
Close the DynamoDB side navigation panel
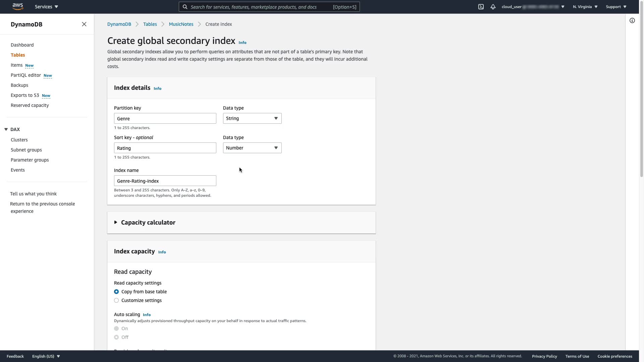[x=84, y=24]
